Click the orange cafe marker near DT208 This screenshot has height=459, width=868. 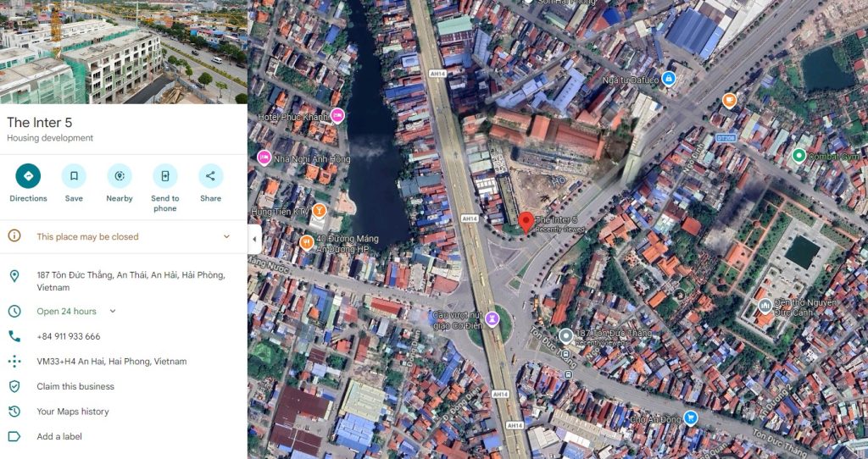click(x=730, y=101)
